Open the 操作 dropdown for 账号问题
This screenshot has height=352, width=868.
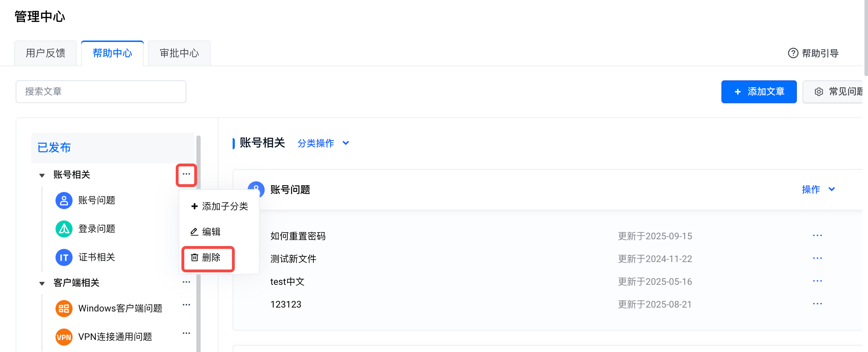(818, 190)
